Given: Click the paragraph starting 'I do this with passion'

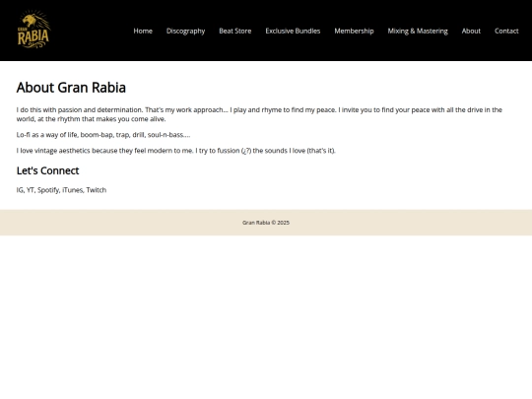Looking at the screenshot, I should click(259, 114).
